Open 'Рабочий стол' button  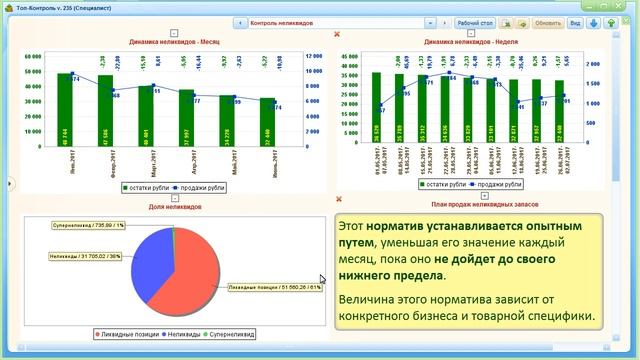click(x=475, y=23)
